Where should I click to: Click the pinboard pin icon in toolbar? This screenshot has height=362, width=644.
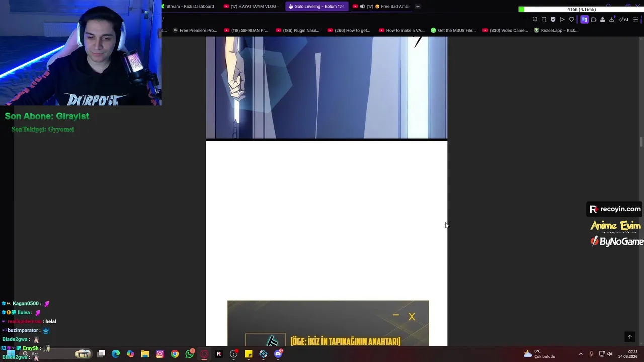535,20
